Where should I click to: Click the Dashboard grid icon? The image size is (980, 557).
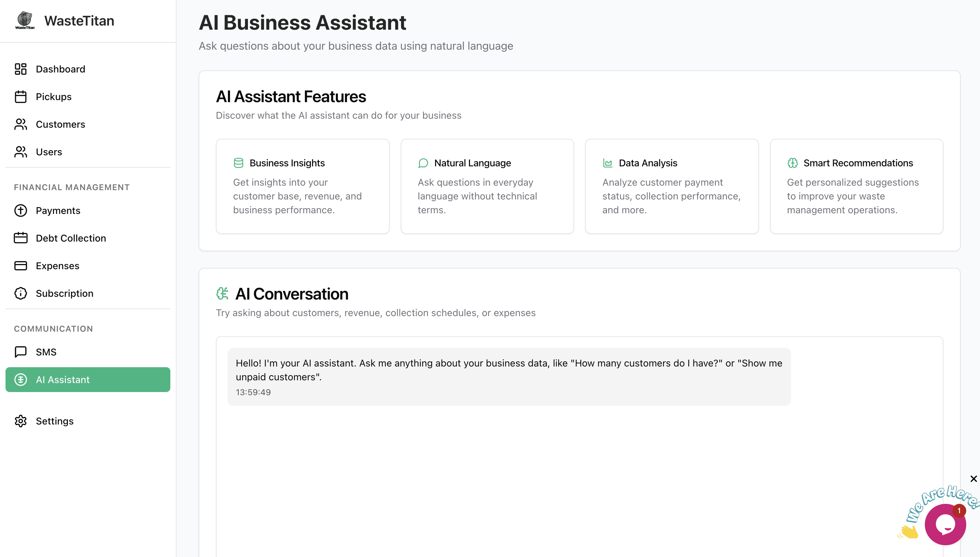coord(21,69)
